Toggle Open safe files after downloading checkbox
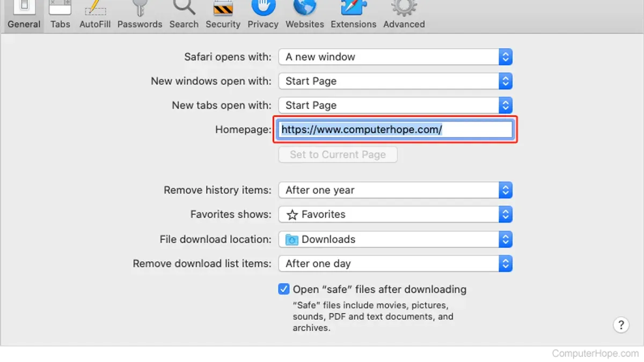 click(284, 290)
